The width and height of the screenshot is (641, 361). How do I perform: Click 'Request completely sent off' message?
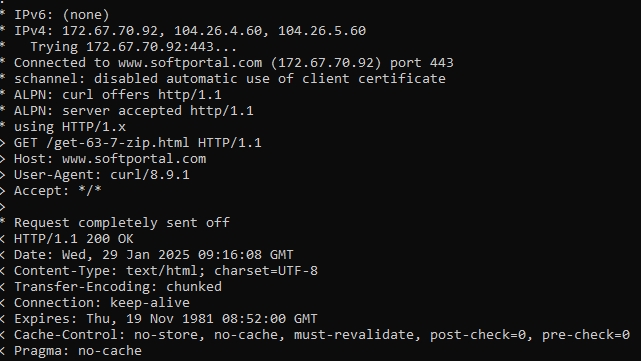(x=122, y=223)
